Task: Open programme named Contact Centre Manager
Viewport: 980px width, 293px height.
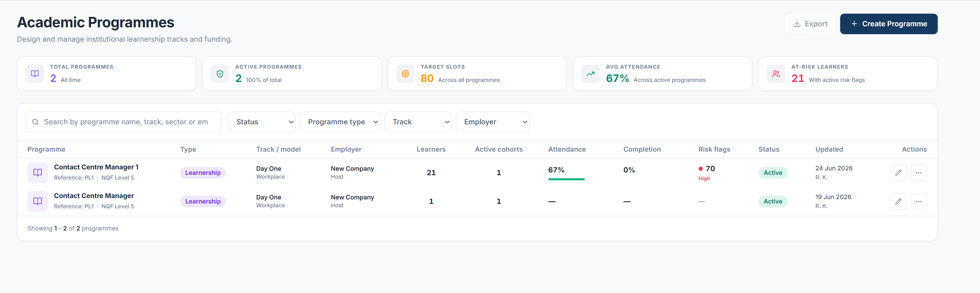Action: point(94,196)
